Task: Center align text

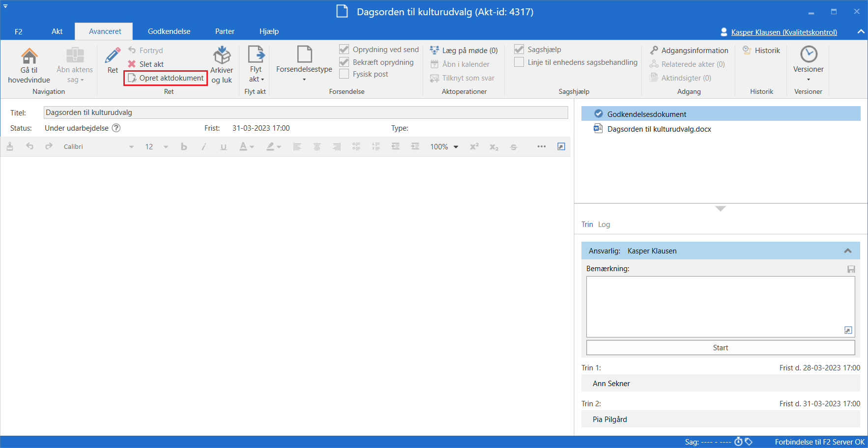Action: (x=317, y=146)
